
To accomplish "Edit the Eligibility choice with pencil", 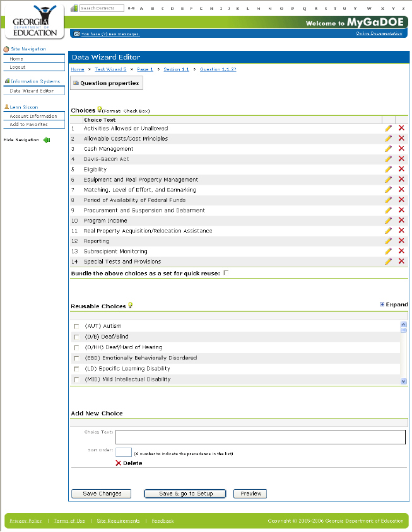I will (x=388, y=169).
